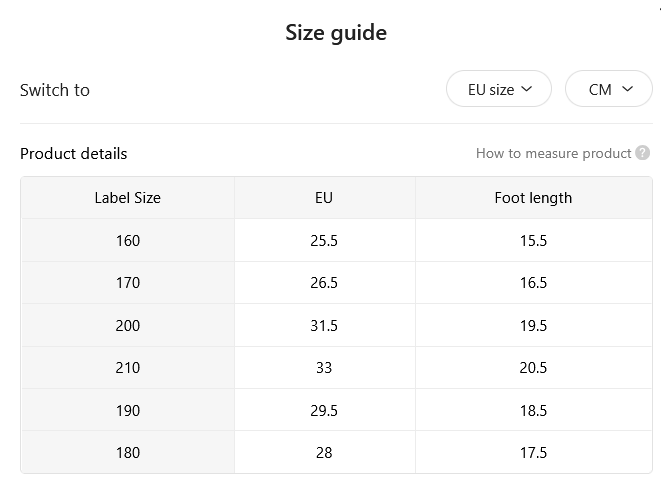Image resolution: width=661 pixels, height=481 pixels.
Task: Click the chevron in EU size selector
Action: [527, 89]
